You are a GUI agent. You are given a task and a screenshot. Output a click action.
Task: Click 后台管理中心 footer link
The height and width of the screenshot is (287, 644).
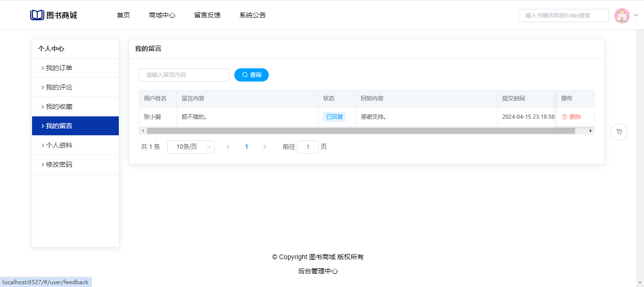318,271
